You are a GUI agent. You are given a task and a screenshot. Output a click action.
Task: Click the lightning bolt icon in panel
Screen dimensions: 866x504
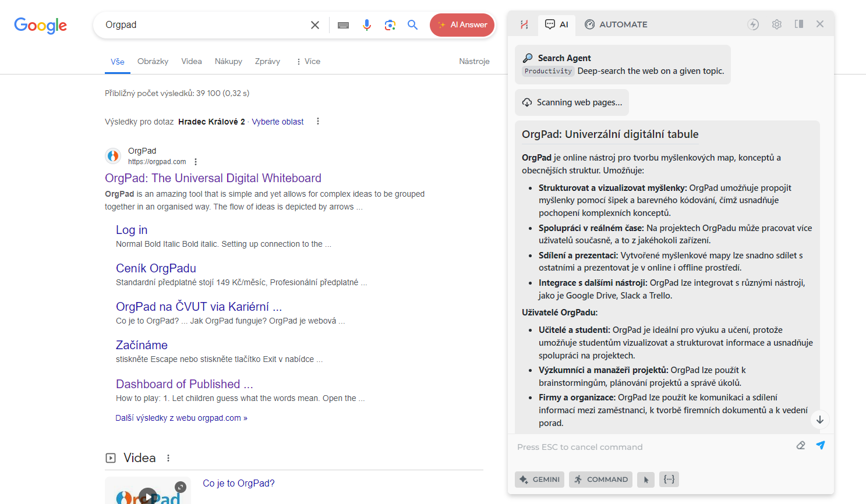click(753, 24)
